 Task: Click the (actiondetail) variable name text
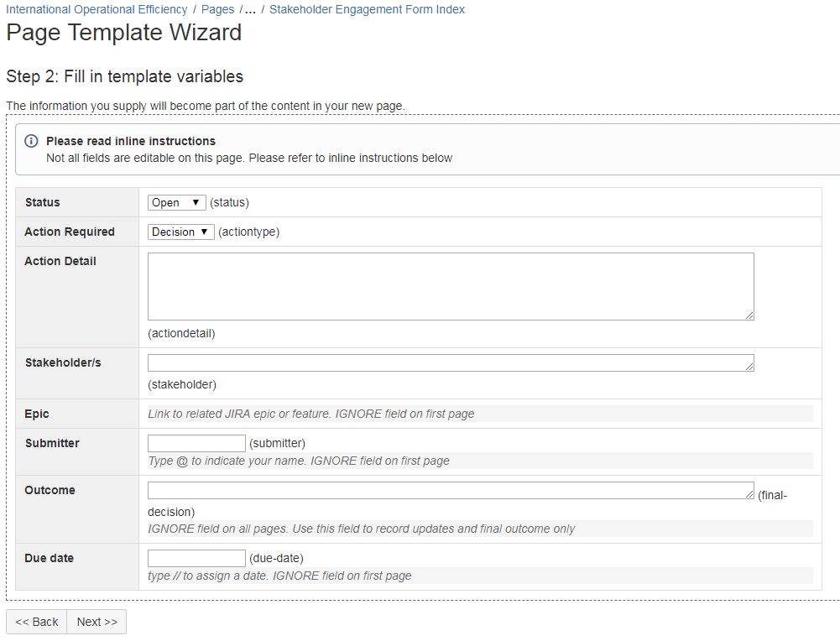pos(181,333)
